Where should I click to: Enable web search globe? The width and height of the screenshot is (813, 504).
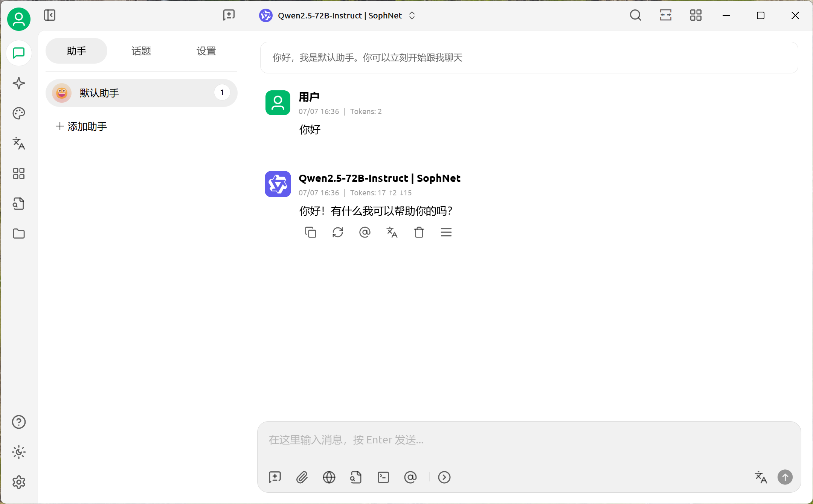tap(329, 477)
